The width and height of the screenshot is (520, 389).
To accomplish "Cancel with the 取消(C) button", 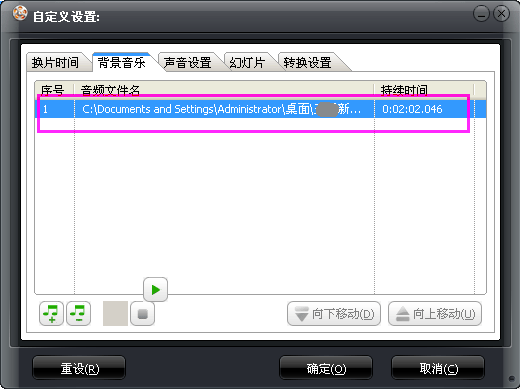I will pyautogui.click(x=438, y=368).
